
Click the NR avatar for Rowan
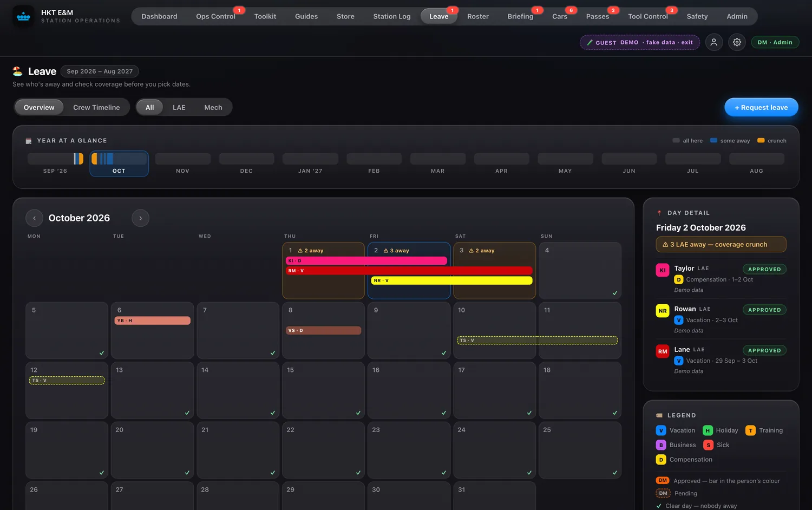[663, 311]
